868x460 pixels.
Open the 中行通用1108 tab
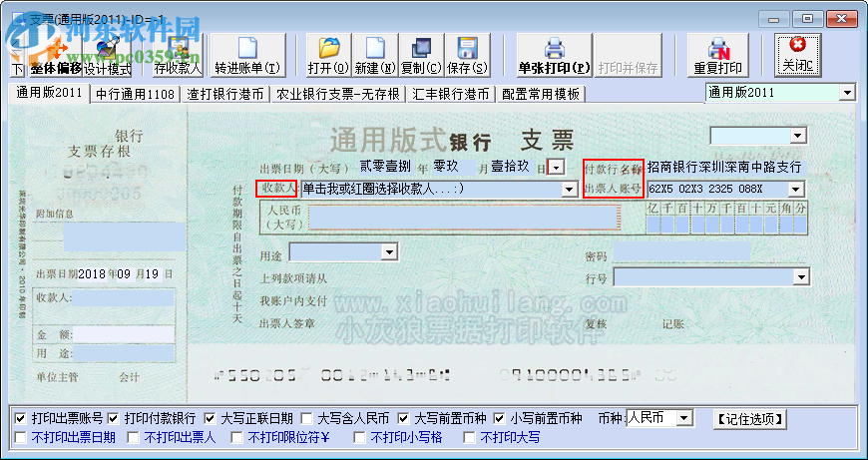pos(135,94)
